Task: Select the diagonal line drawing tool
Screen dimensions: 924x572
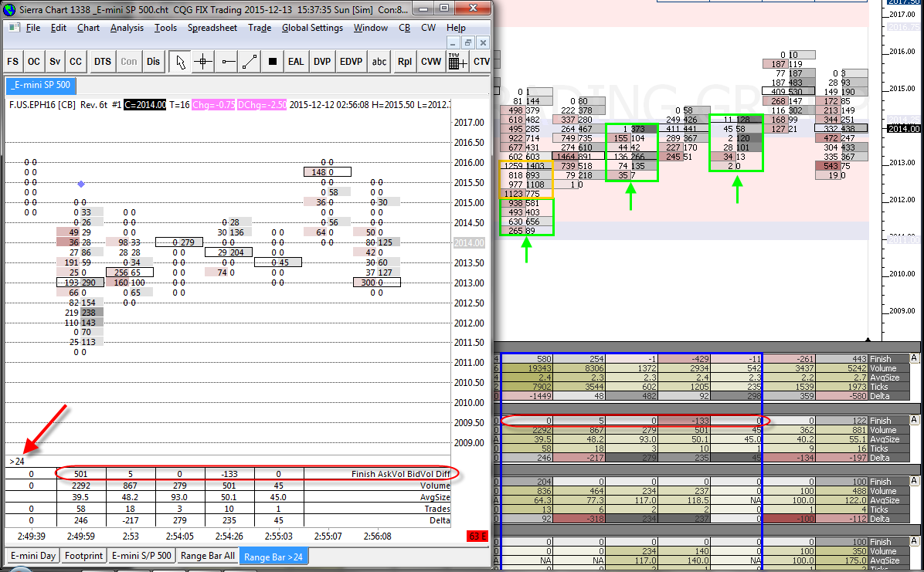Action: (x=250, y=61)
